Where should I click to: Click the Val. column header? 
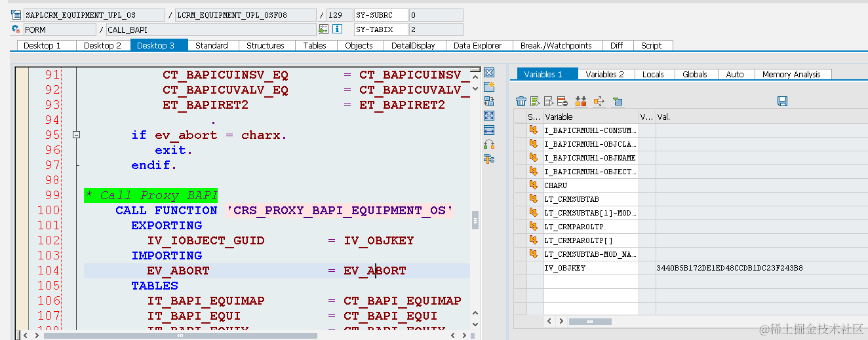(760, 117)
